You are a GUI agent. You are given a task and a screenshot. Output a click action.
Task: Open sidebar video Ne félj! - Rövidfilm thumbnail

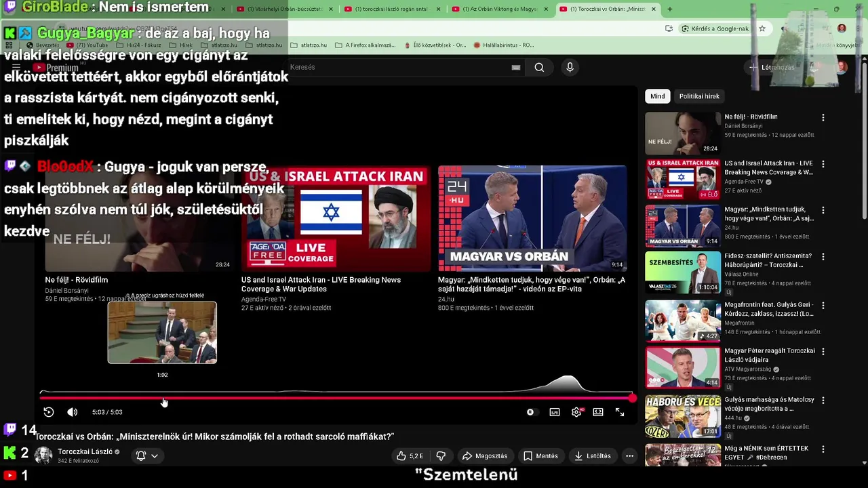point(683,133)
